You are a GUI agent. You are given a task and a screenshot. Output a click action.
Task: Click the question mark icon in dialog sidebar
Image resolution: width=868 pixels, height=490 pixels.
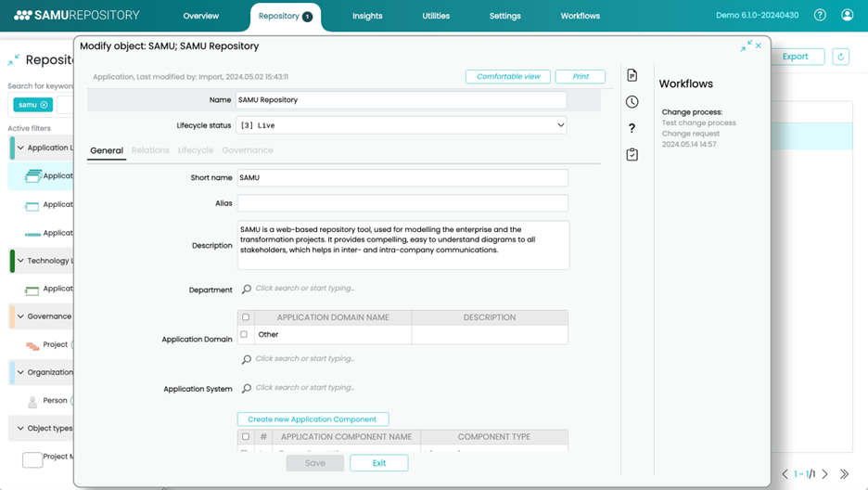632,128
